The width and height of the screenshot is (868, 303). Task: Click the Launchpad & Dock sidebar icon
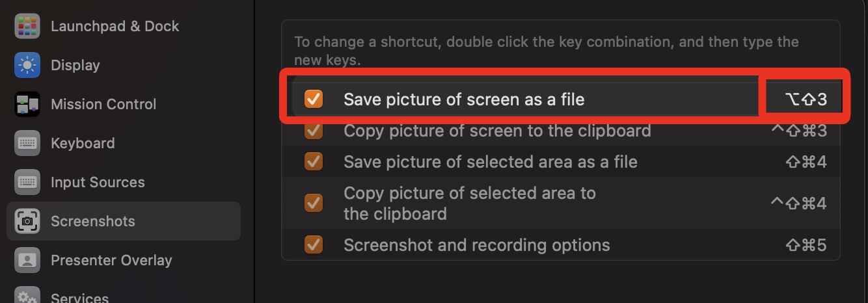27,26
